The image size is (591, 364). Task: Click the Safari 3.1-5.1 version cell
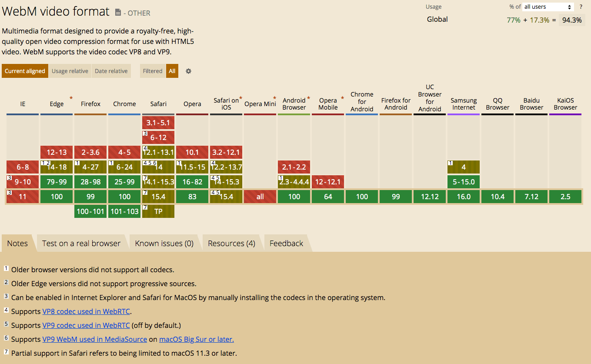click(158, 123)
